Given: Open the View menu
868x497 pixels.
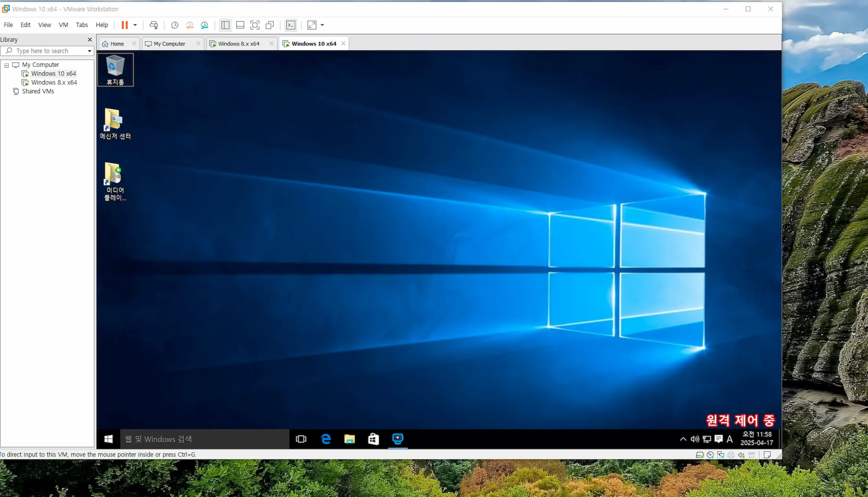Looking at the screenshot, I should (x=44, y=25).
